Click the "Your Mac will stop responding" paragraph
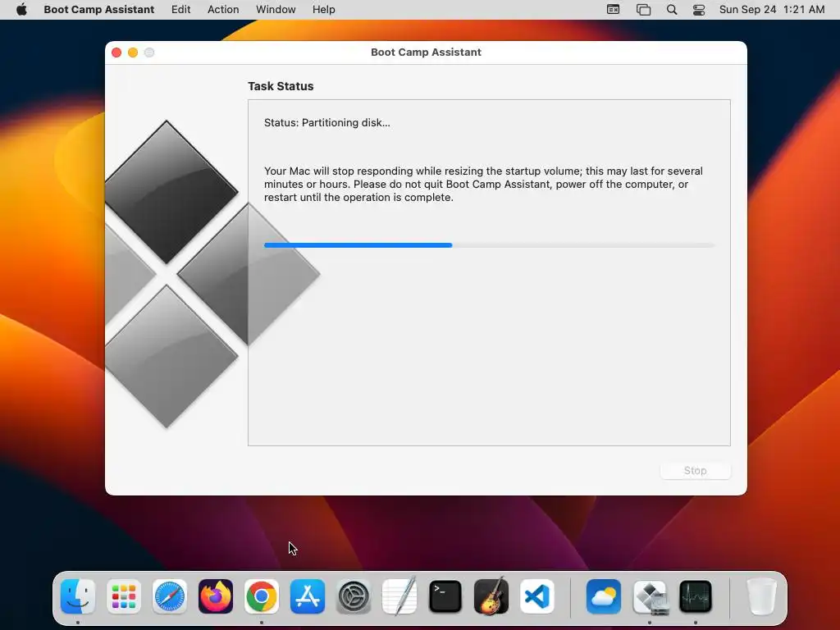 (x=483, y=185)
